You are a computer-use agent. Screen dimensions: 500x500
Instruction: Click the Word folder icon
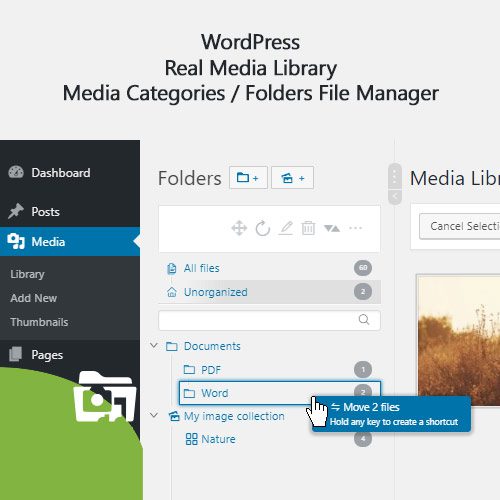pyautogui.click(x=189, y=393)
